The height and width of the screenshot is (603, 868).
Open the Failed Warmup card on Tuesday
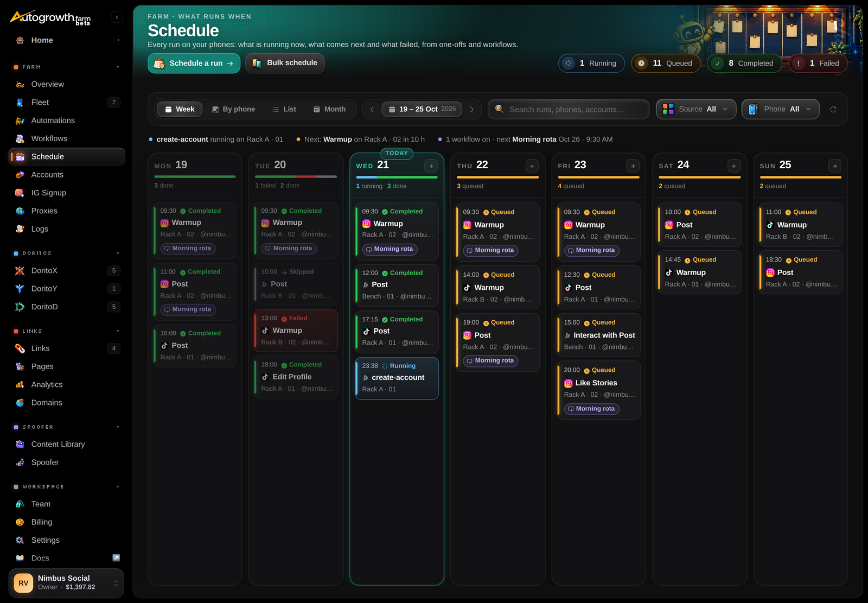click(296, 331)
